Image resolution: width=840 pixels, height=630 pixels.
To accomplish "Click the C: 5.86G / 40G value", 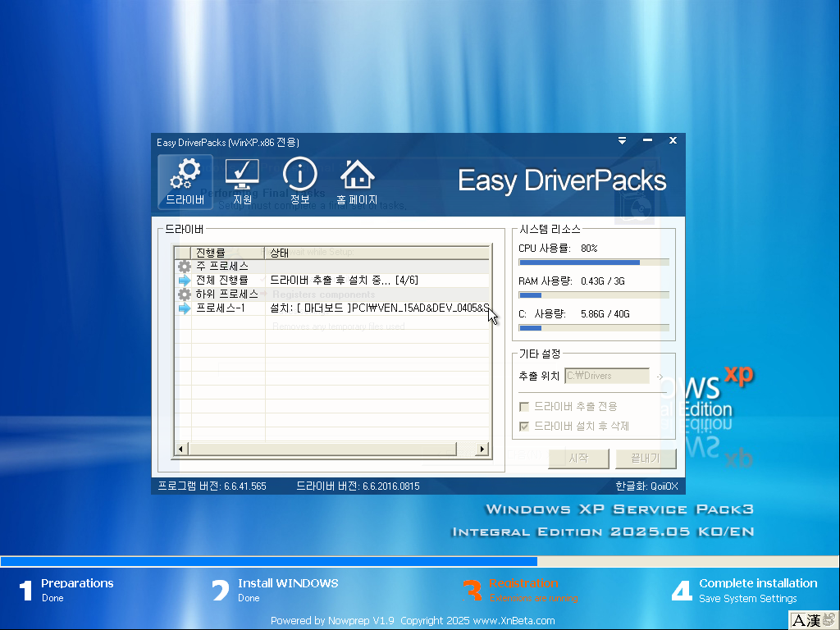I will click(x=605, y=314).
